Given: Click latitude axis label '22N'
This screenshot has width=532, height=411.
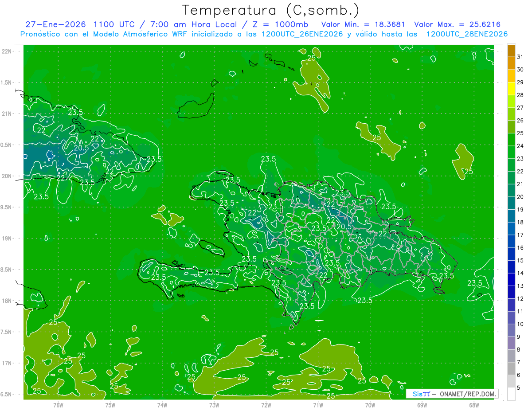Looking at the screenshot, I should (x=8, y=51).
